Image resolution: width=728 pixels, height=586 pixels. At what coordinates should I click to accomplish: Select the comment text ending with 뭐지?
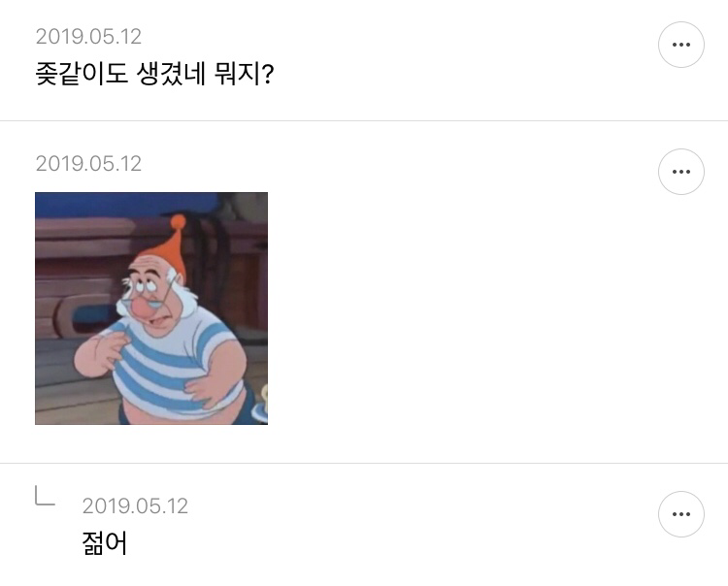[x=154, y=74]
